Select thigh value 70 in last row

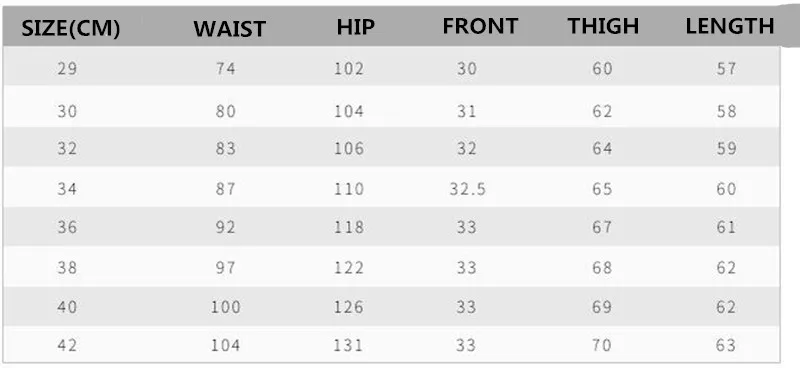click(x=602, y=346)
